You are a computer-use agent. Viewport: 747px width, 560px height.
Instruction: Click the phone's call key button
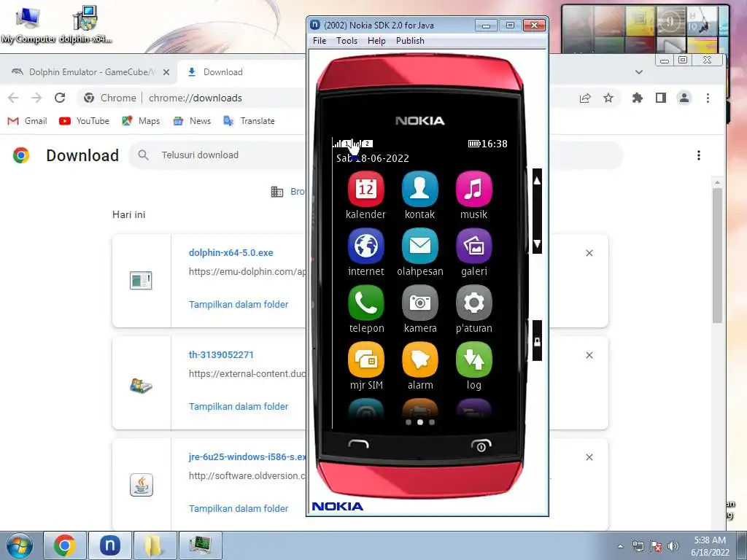(x=358, y=444)
